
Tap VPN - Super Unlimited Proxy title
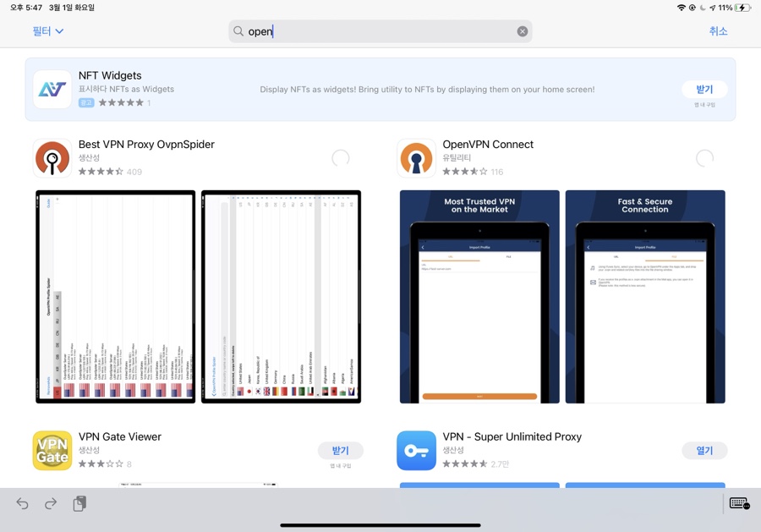[x=512, y=436]
